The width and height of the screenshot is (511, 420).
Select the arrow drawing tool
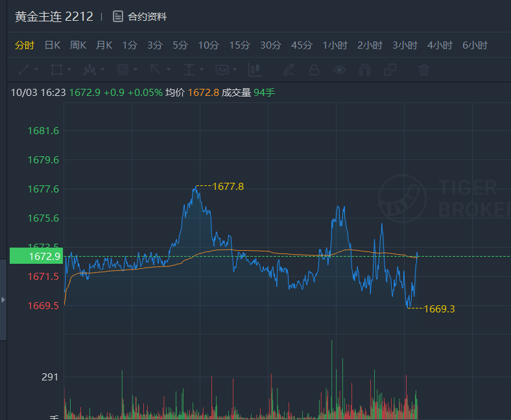[156, 69]
